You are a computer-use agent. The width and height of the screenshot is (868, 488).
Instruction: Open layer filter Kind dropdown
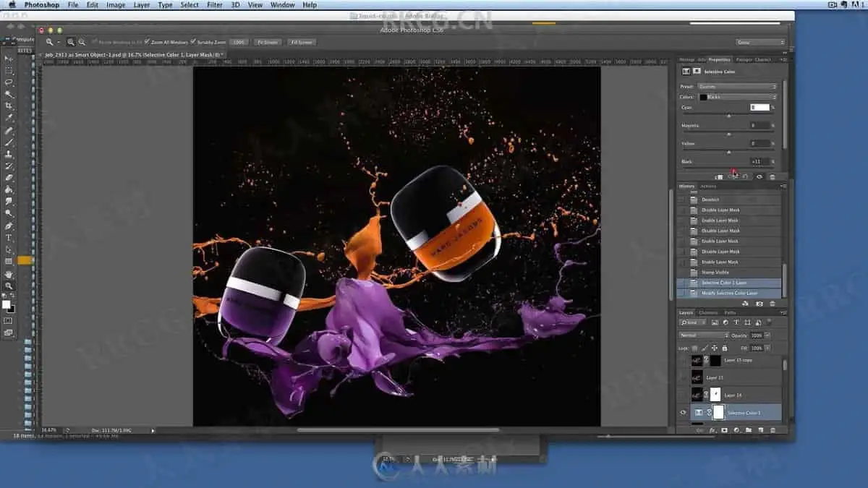[x=693, y=322]
